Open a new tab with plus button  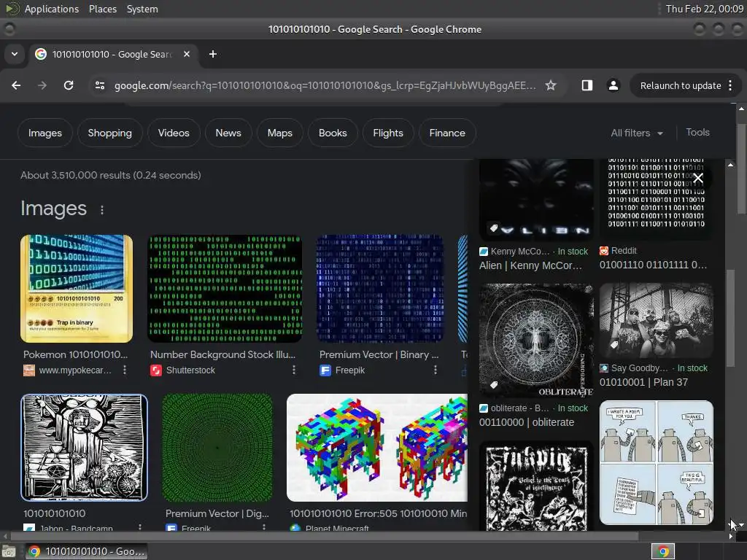[x=213, y=54]
